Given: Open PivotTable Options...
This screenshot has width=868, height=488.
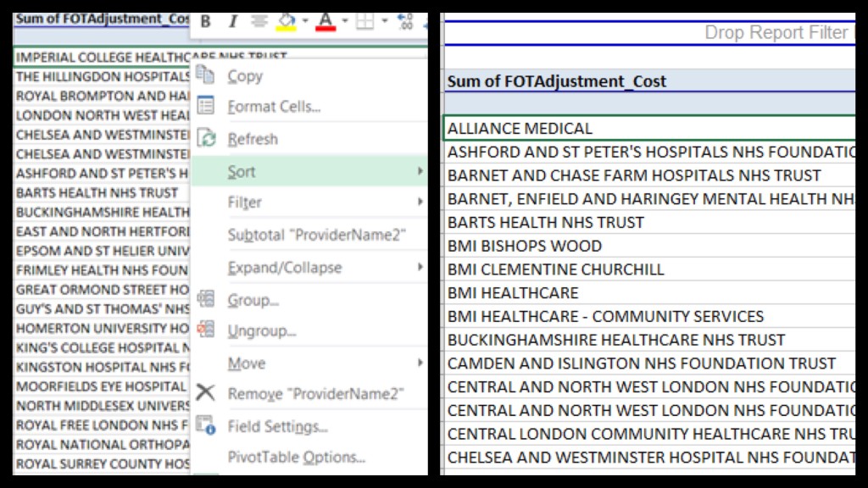Looking at the screenshot, I should pos(296,457).
